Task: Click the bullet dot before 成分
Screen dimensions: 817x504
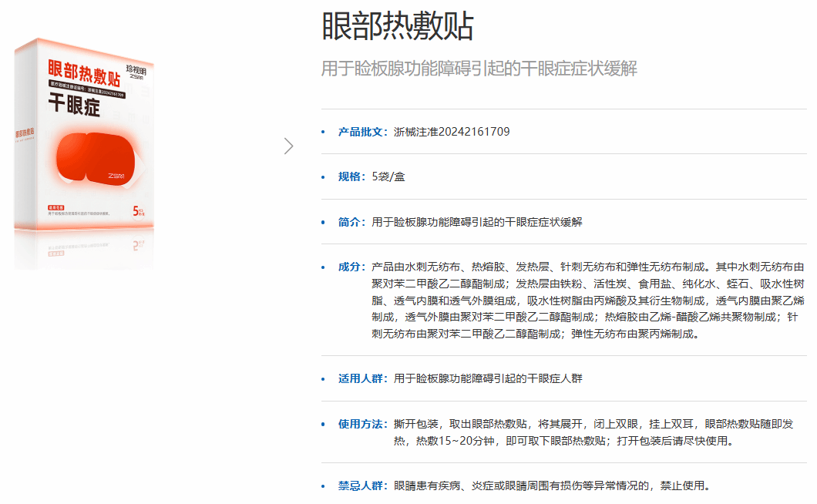Action: click(x=324, y=267)
